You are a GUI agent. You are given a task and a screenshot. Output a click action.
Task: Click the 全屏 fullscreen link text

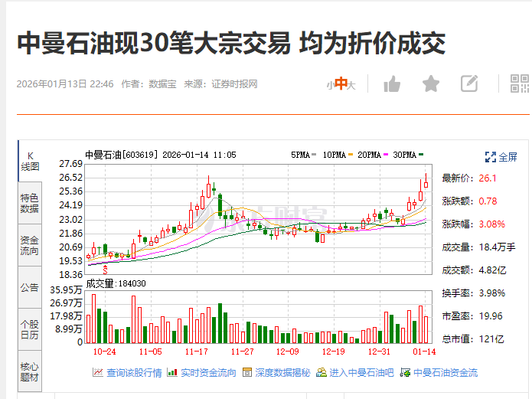pyautogui.click(x=508, y=157)
